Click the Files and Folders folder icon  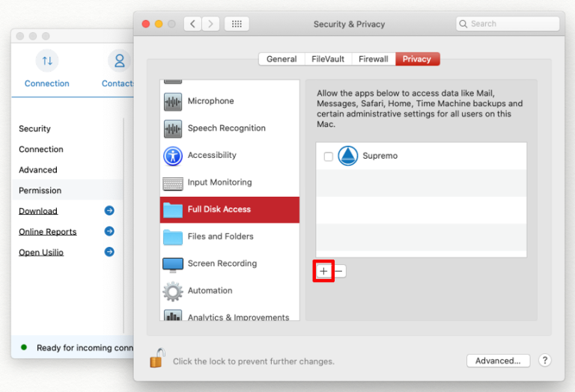coord(173,237)
